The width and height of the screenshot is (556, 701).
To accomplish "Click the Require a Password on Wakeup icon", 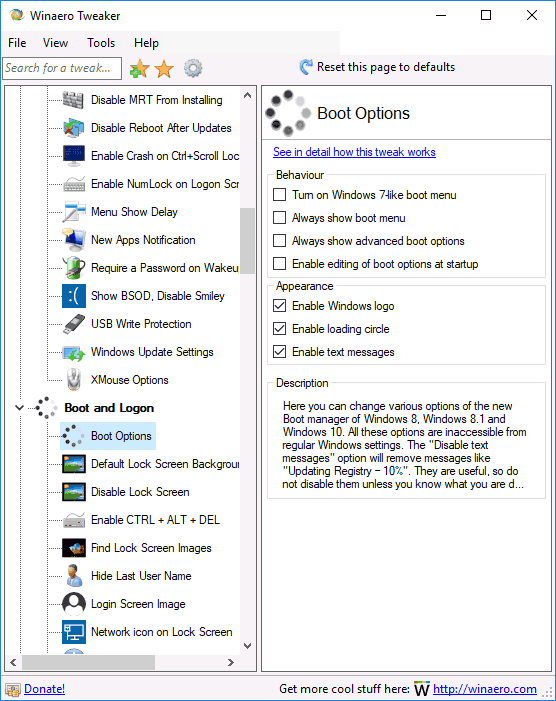I will click(x=73, y=268).
